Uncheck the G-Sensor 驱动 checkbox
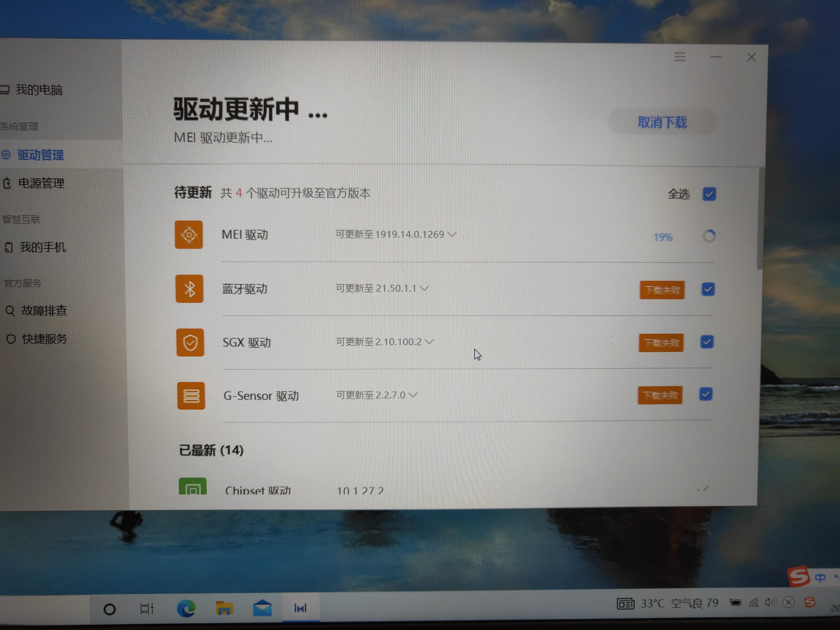The width and height of the screenshot is (840, 630). 706,394
